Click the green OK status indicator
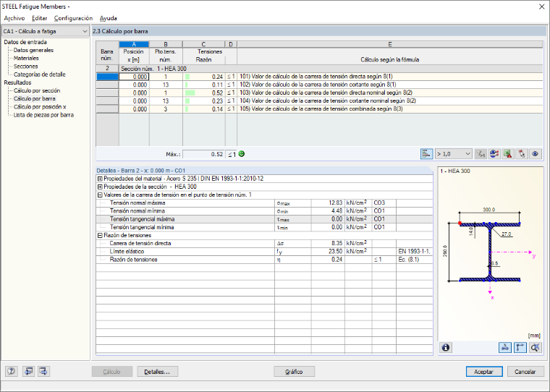550x392 pixels. pos(241,154)
